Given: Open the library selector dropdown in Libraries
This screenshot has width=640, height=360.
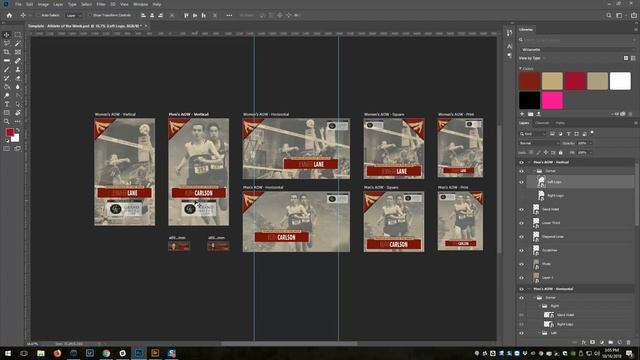Looking at the screenshot, I should tap(577, 50).
